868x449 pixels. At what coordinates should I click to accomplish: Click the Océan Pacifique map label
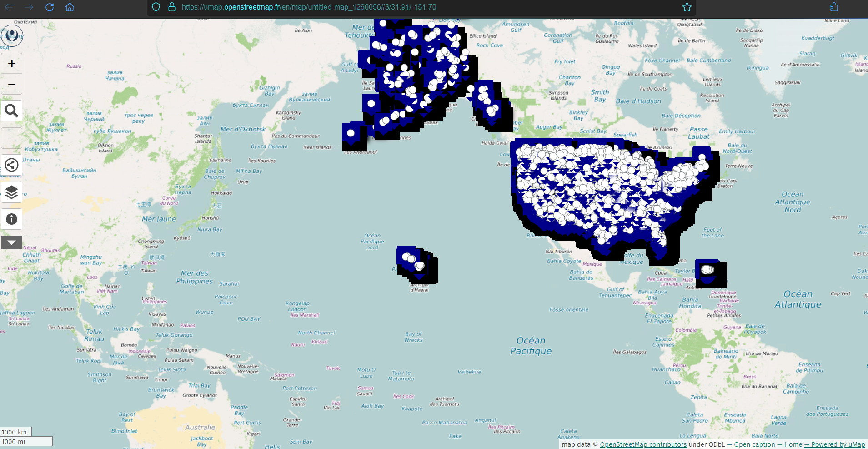coord(531,346)
